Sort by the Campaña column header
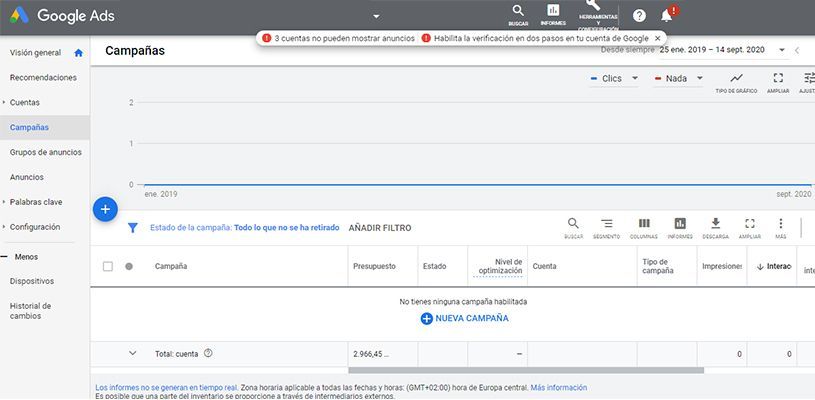Screen dimensions: 815x400 (171, 266)
